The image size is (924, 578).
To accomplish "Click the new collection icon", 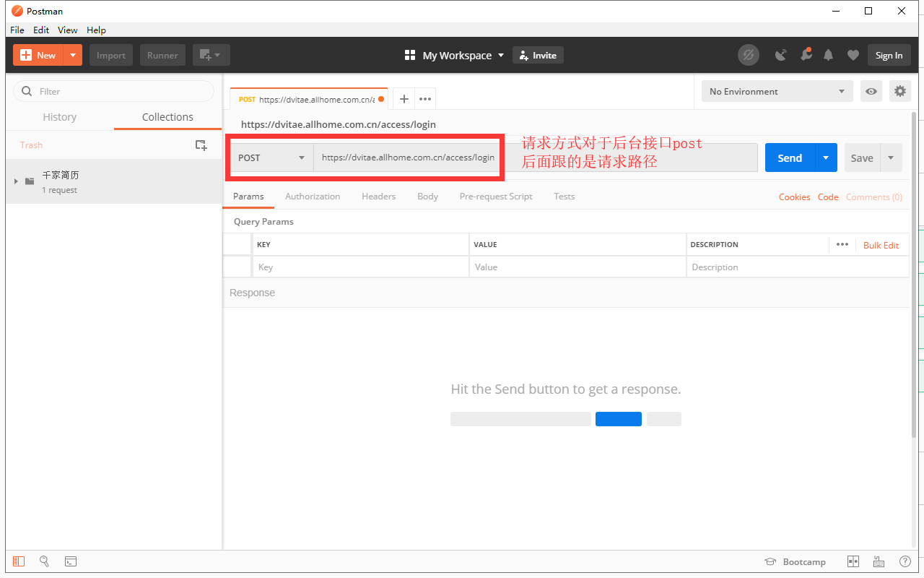I will 201,145.
